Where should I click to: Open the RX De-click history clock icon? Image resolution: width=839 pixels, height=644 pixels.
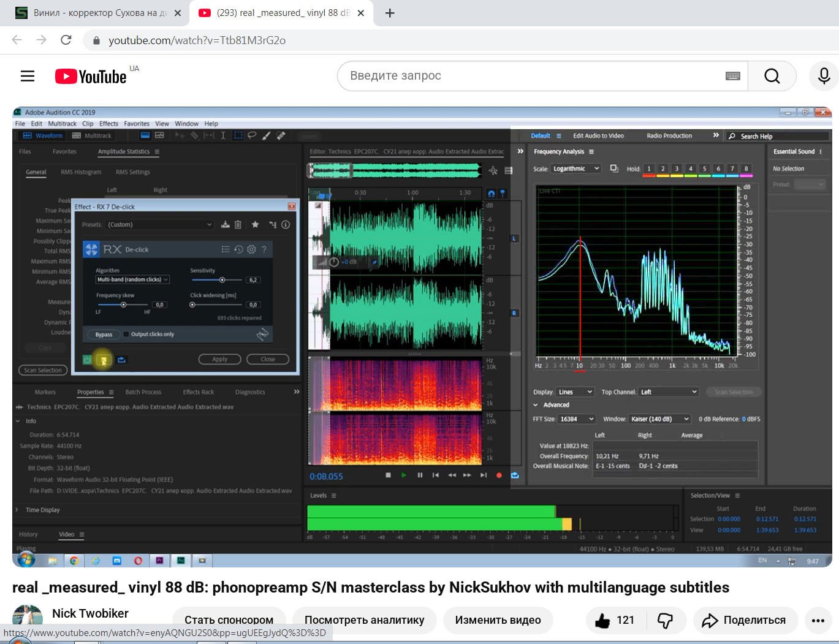click(x=238, y=249)
